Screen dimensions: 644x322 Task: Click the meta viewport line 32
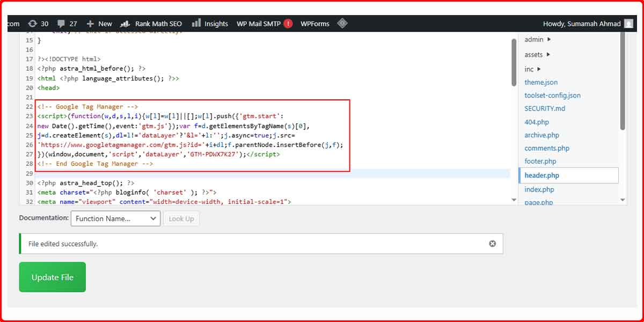tap(164, 202)
